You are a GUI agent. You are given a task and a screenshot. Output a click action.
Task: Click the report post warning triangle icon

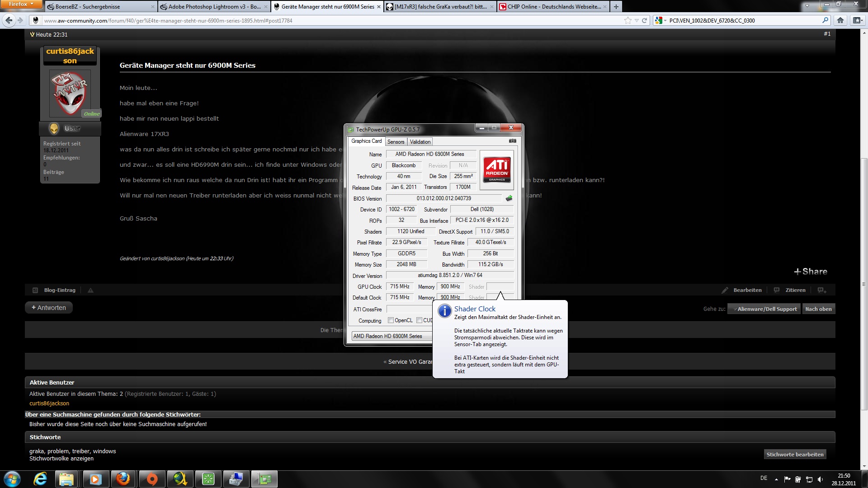tap(90, 291)
